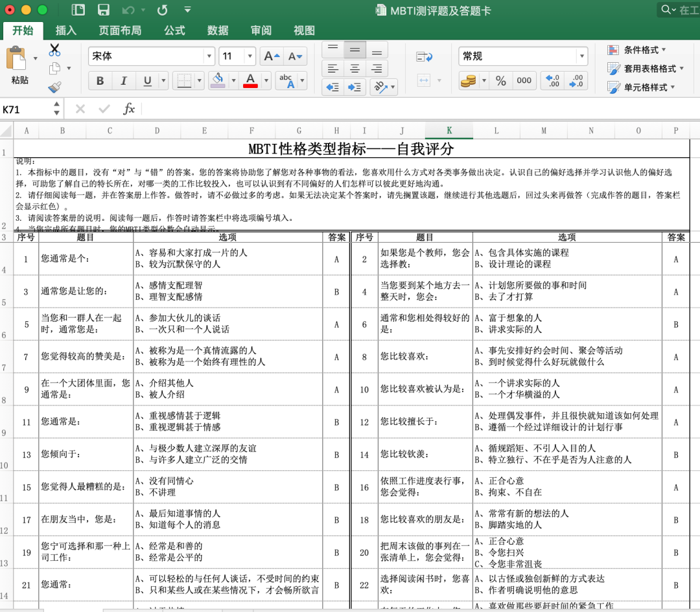Save the workbook with the floppy icon
Screen dimensions: 700x612
(104, 10)
